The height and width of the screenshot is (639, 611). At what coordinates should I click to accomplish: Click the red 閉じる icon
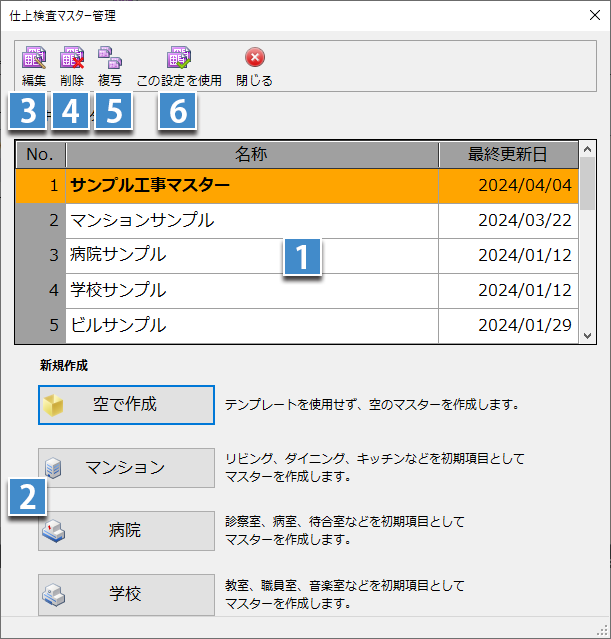tap(255, 57)
